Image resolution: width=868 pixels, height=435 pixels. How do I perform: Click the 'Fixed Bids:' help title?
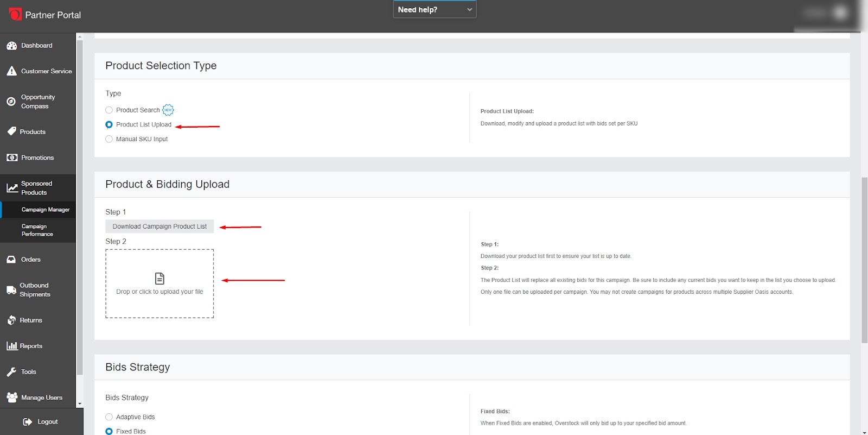495,411
